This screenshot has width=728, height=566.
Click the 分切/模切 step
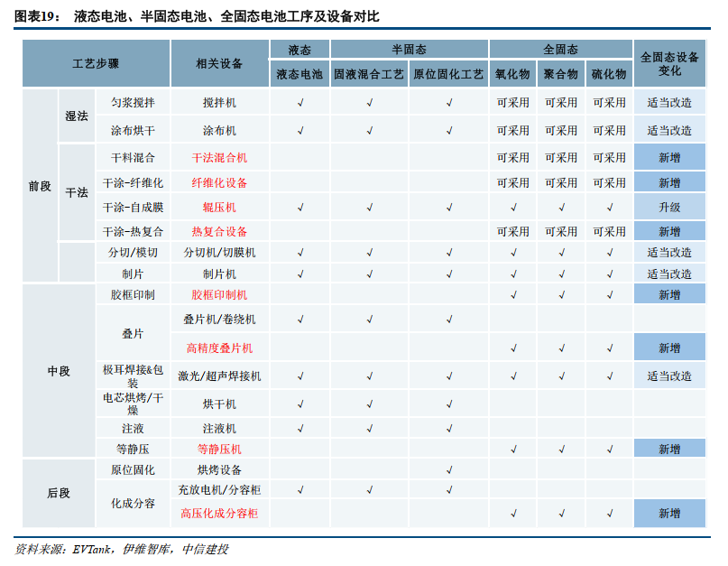click(133, 253)
